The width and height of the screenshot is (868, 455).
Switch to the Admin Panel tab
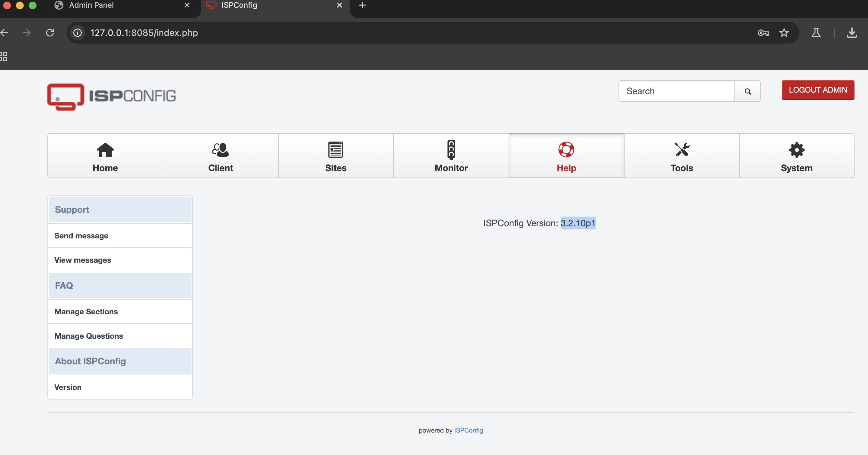(91, 5)
